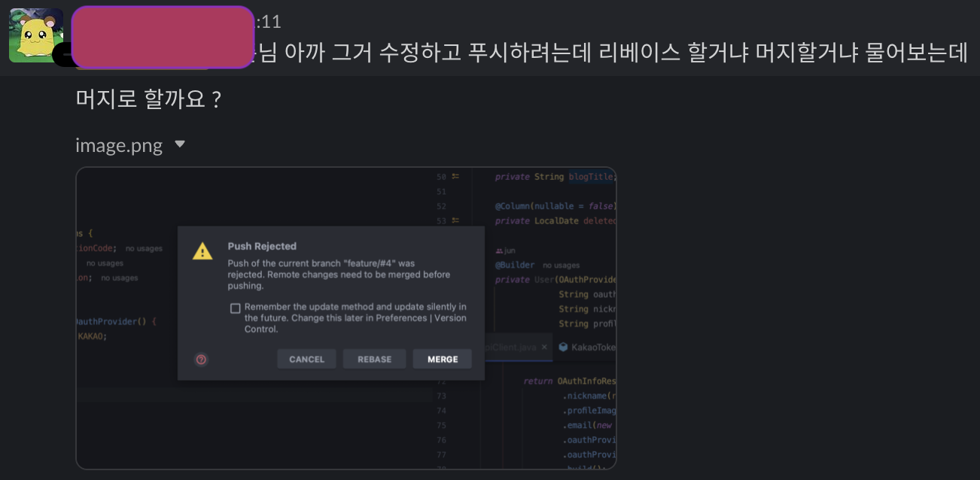Select the KakaoToke editor tab
The image size is (980, 480).
(587, 348)
